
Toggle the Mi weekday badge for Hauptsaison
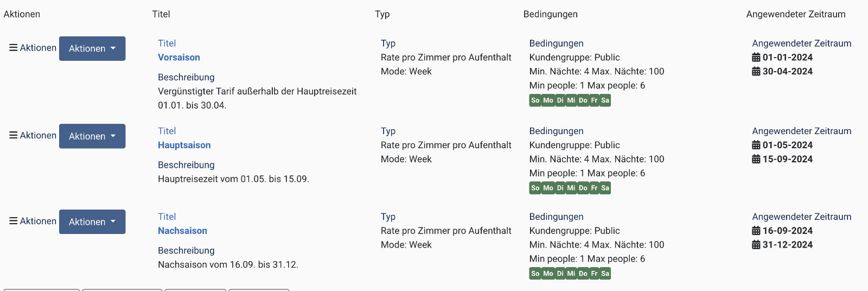pos(571,188)
